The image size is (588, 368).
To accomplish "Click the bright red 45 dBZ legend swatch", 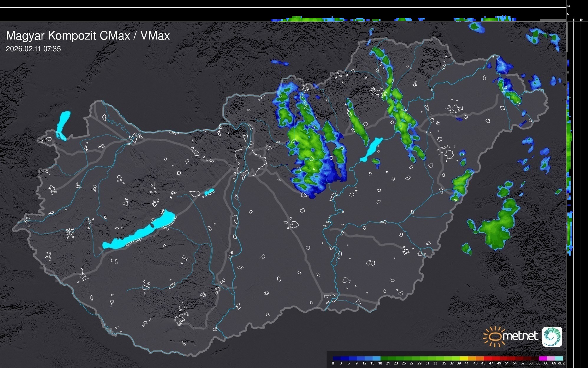I will coord(487,358).
